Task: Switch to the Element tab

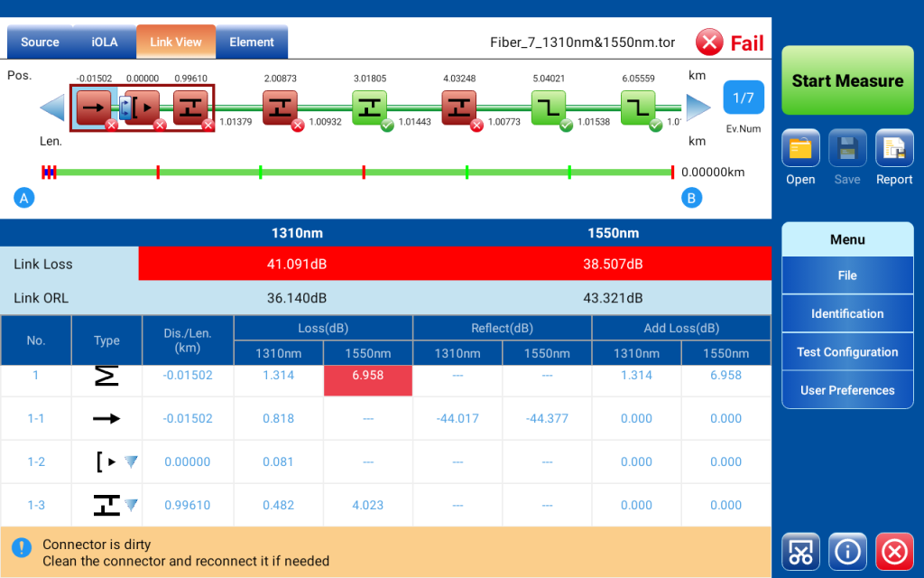Action: click(252, 42)
